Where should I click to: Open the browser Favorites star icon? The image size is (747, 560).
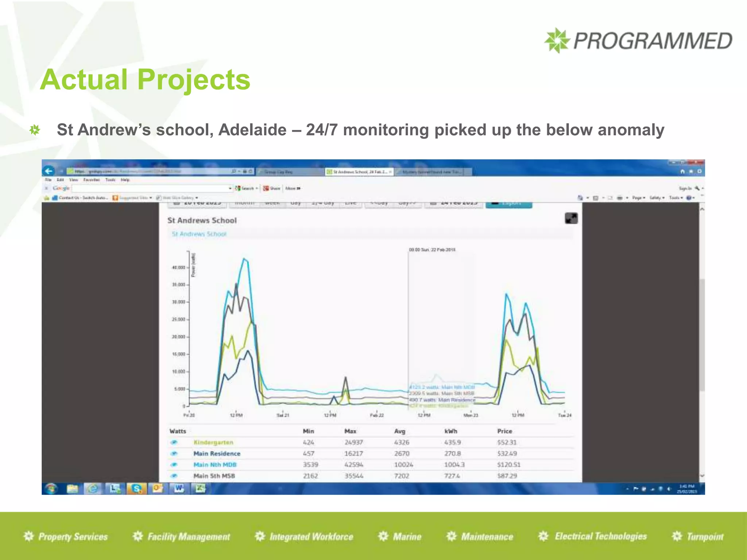pyautogui.click(x=691, y=171)
